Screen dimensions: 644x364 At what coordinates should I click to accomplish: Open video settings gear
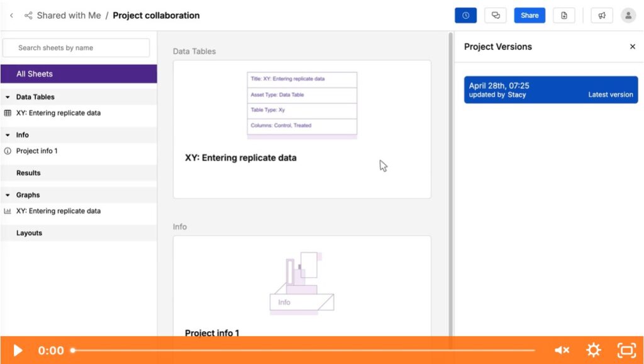[x=594, y=350]
